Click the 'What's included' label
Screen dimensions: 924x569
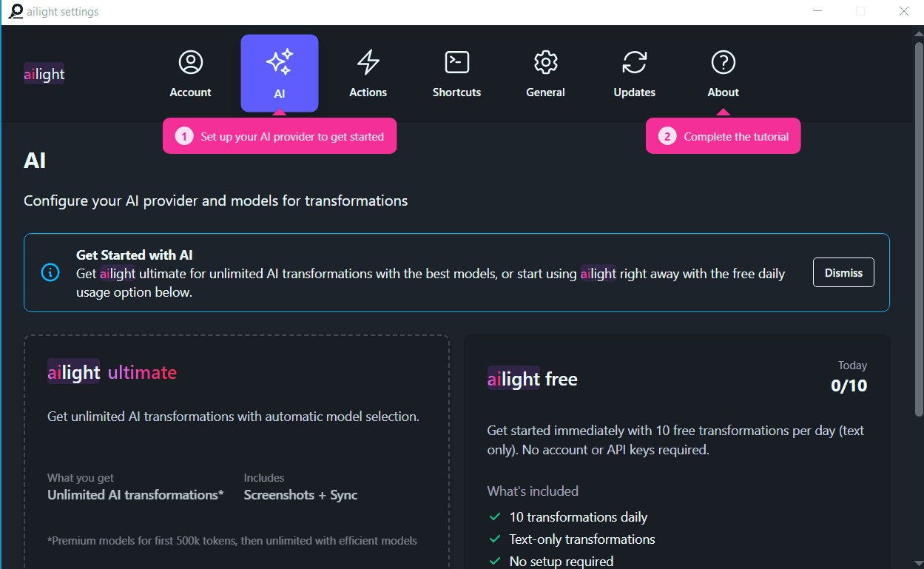pos(533,491)
